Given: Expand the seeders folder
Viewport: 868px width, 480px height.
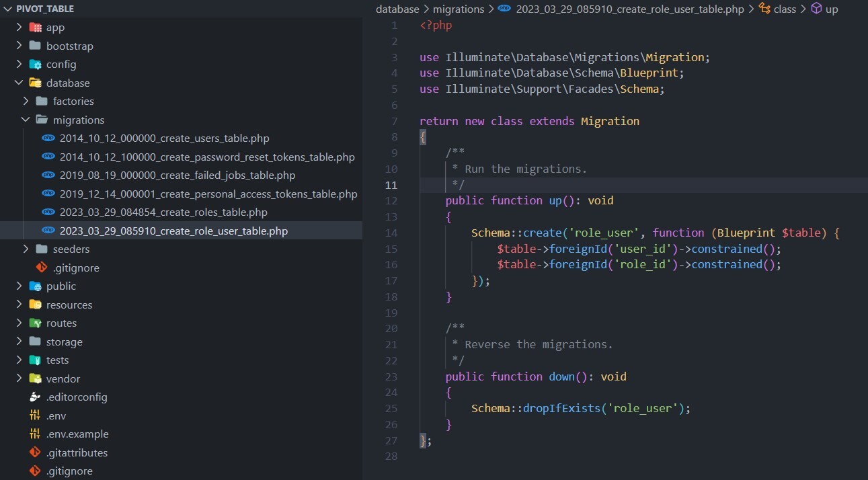Looking at the screenshot, I should 26,249.
